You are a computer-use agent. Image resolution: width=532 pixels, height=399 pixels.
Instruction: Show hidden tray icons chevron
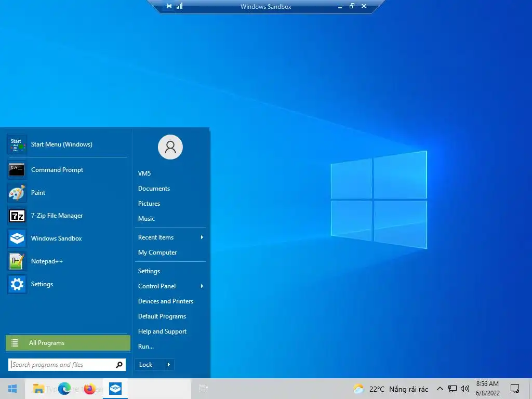pos(440,389)
